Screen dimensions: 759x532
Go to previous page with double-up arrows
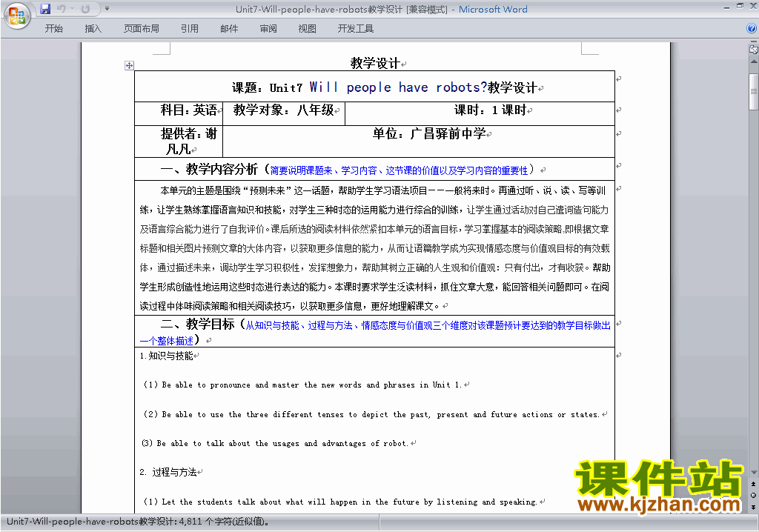point(754,484)
